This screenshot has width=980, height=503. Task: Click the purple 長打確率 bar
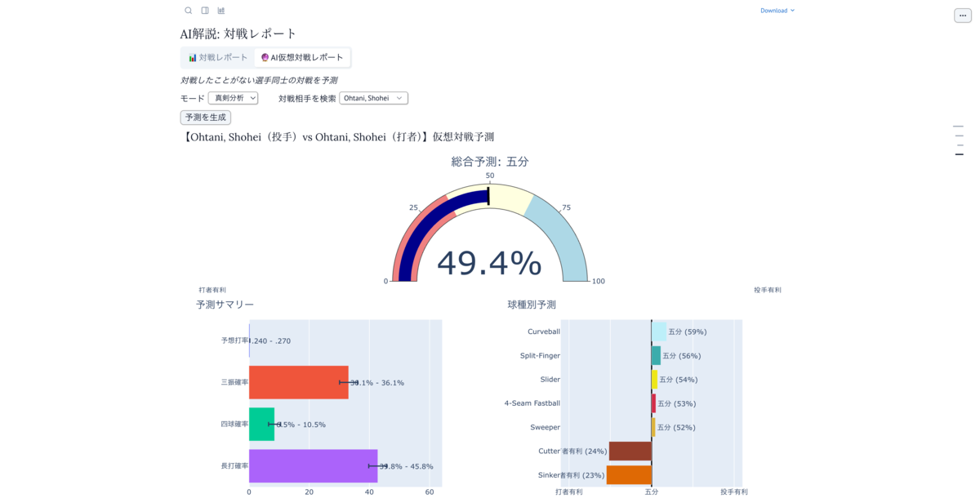314,466
